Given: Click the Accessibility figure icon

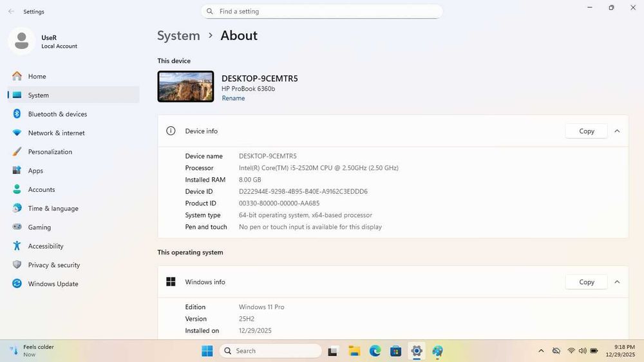Looking at the screenshot, I should pos(17,245).
